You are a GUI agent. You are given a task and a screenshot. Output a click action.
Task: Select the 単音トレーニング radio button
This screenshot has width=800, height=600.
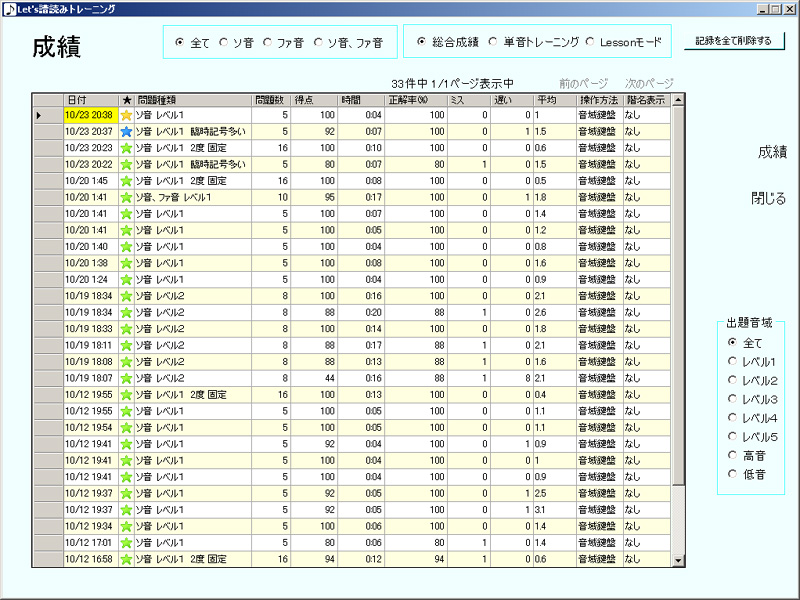tap(492, 41)
